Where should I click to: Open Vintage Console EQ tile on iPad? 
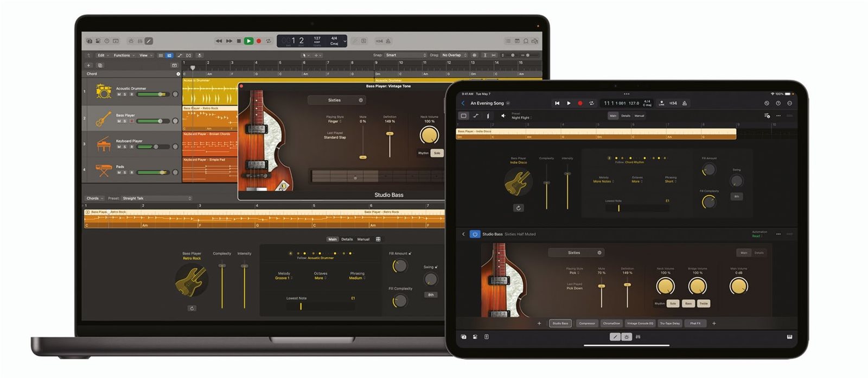[x=640, y=323]
